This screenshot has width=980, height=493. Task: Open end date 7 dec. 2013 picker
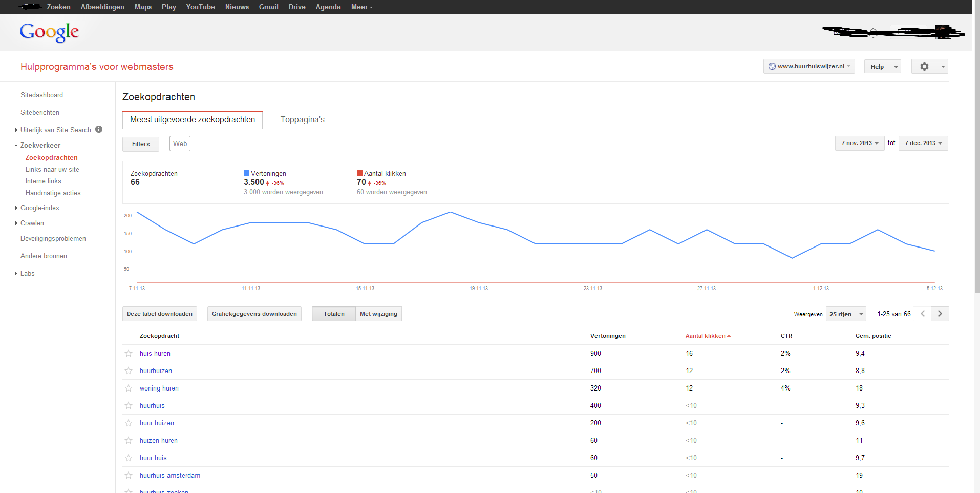click(x=923, y=143)
